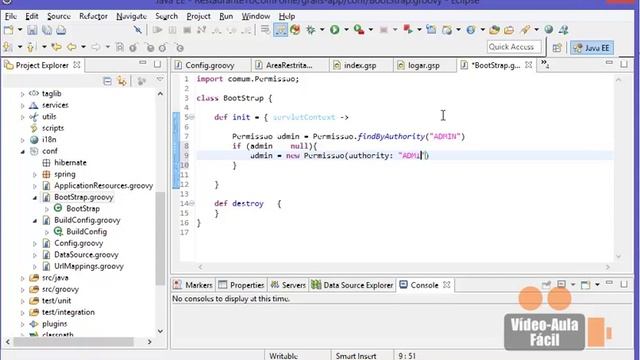Collapse the BootStrap.groovy node
640x360 pixels.
tap(35, 198)
